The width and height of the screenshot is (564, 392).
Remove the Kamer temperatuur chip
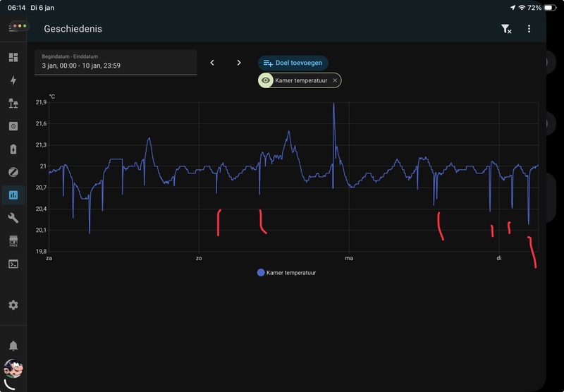coord(335,80)
